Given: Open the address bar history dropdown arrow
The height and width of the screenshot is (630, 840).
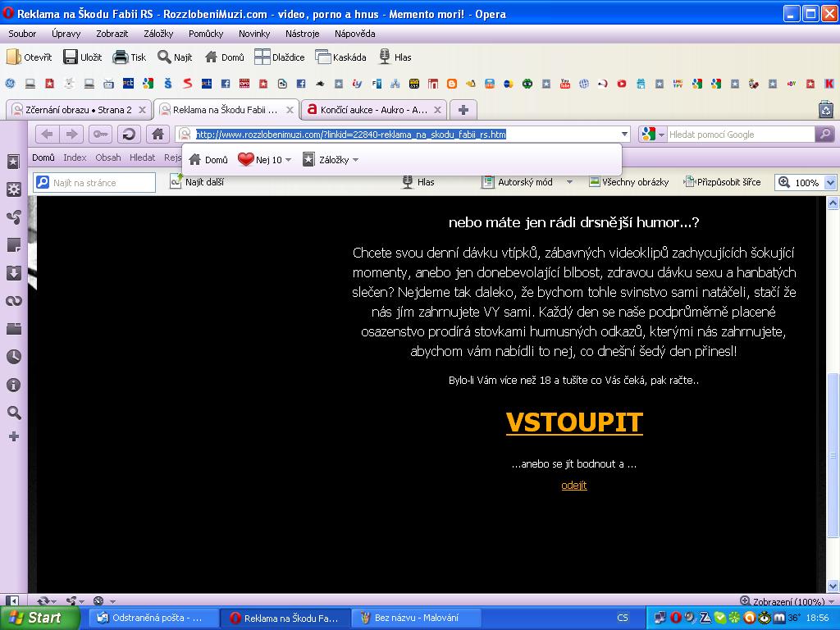Looking at the screenshot, I should coord(625,135).
